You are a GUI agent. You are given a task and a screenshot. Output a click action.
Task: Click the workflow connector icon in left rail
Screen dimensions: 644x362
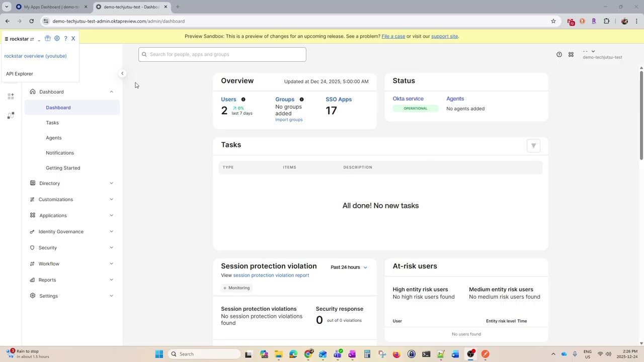click(11, 116)
